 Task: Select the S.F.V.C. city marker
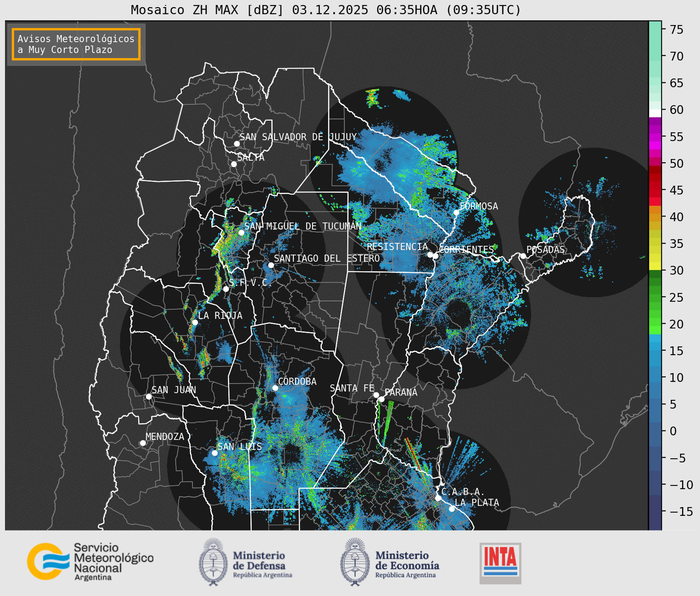point(226,289)
